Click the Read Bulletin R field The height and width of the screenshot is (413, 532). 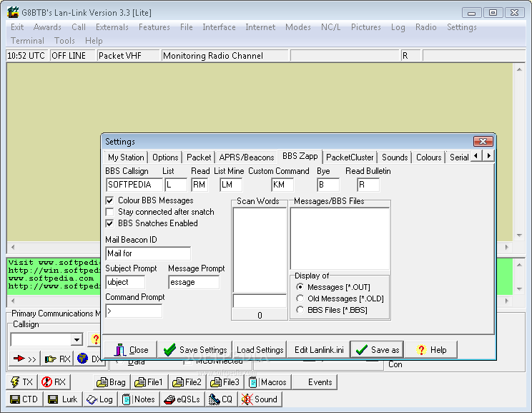368,185
